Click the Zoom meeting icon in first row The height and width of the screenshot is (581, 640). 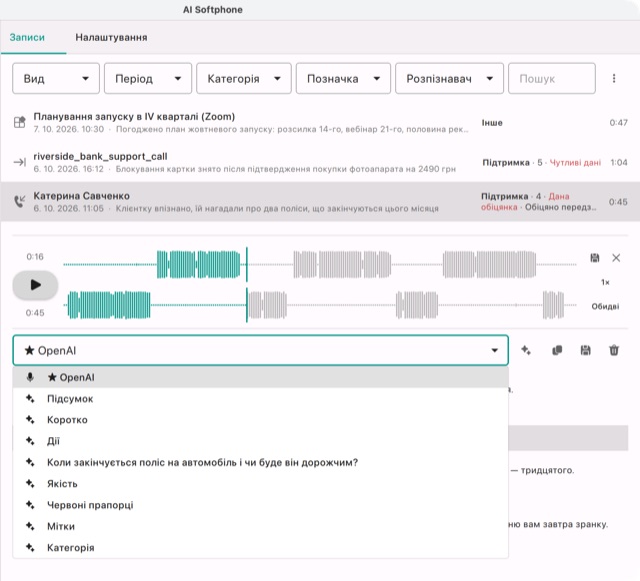pos(20,122)
